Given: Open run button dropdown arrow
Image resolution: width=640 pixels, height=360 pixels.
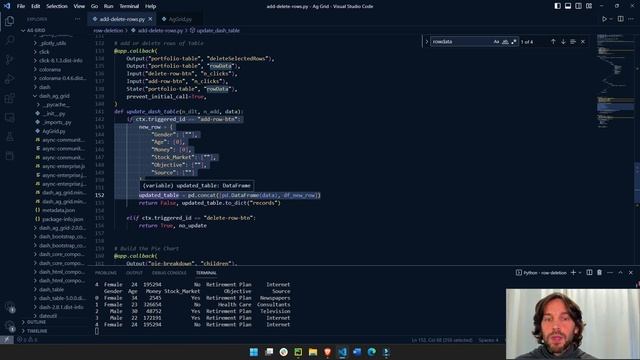Looking at the screenshot, I should (611, 19).
